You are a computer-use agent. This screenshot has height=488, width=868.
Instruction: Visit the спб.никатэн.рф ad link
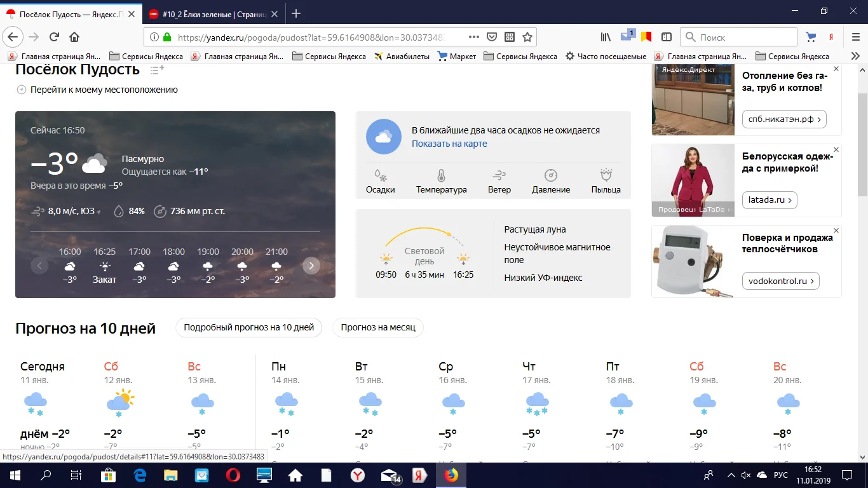(784, 119)
